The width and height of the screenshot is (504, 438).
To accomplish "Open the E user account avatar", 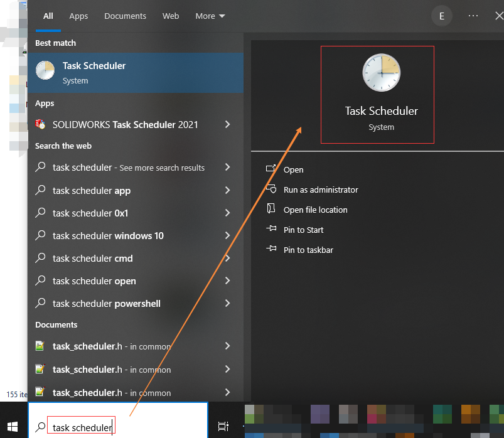I will tap(442, 16).
